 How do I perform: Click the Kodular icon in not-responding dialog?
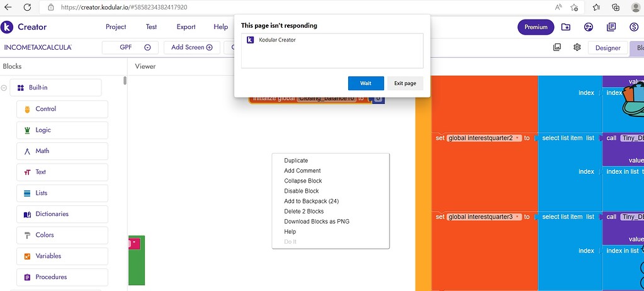pos(250,40)
